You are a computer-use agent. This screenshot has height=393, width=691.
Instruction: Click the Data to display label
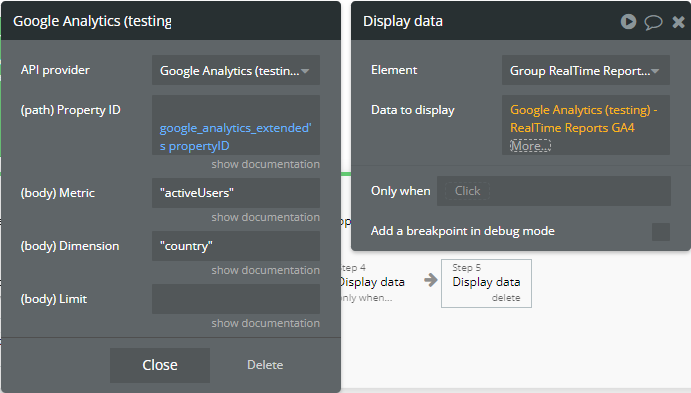click(x=412, y=110)
